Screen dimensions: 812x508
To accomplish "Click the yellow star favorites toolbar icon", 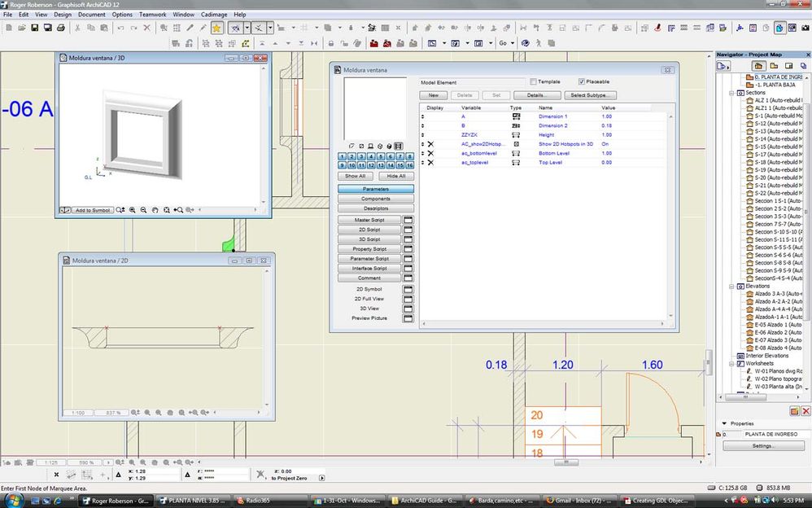I will (216, 28).
